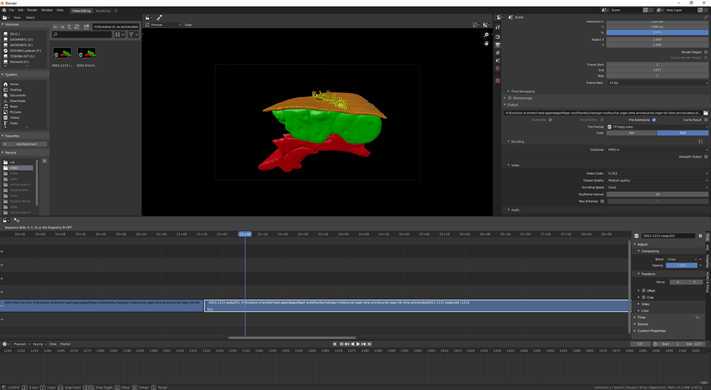Select the highlighted recent folder entry
711x390 pixels.
coord(18,168)
